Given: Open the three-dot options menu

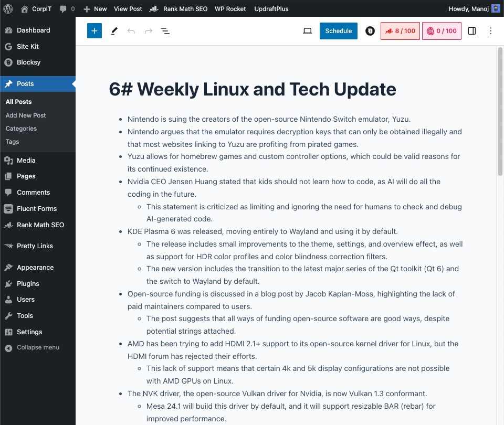Looking at the screenshot, I should pos(491,31).
